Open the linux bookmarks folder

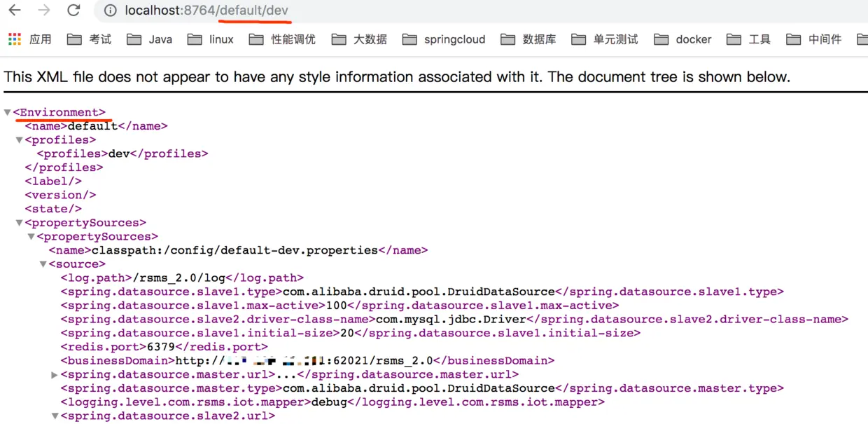211,39
